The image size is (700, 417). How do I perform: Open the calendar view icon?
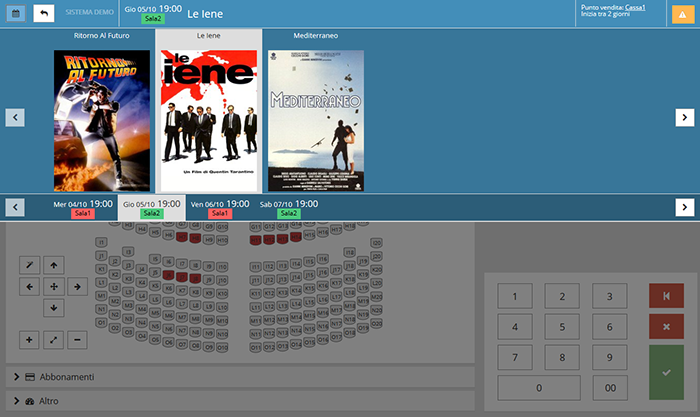(x=16, y=13)
